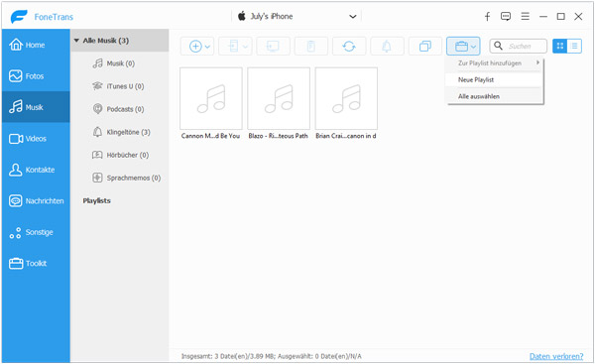The image size is (595, 364).
Task: Select the Musik sidebar section
Action: 36,107
